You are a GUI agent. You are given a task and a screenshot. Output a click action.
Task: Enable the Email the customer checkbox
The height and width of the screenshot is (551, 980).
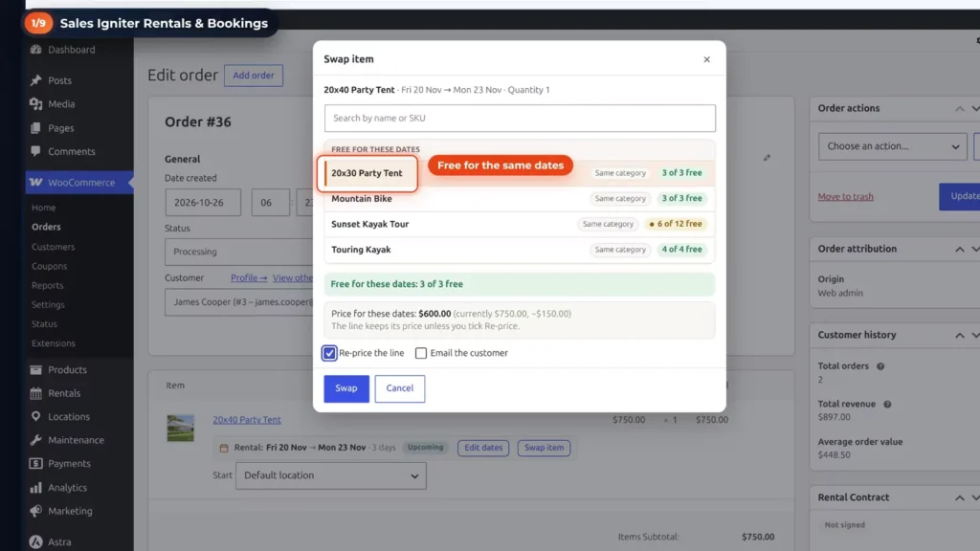point(421,353)
